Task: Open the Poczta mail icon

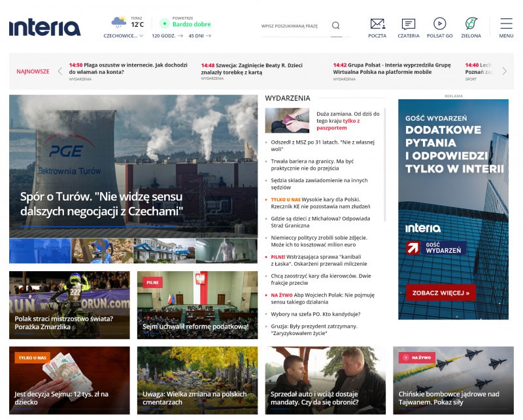Action: tap(377, 24)
